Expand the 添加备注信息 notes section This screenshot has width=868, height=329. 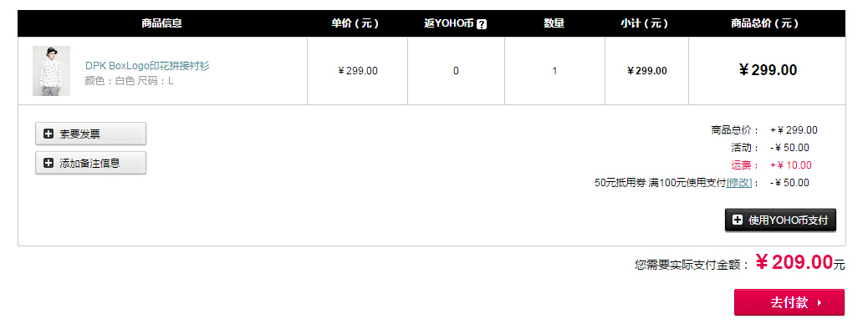[x=91, y=163]
